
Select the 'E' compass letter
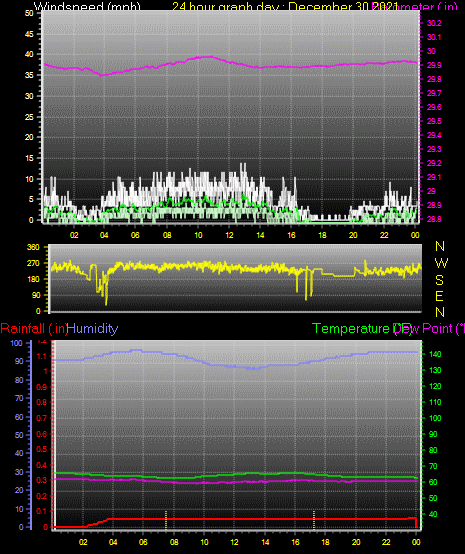[439, 296]
